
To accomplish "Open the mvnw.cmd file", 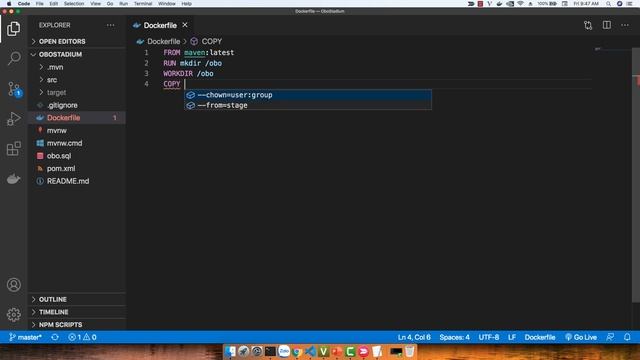I will pos(77,143).
